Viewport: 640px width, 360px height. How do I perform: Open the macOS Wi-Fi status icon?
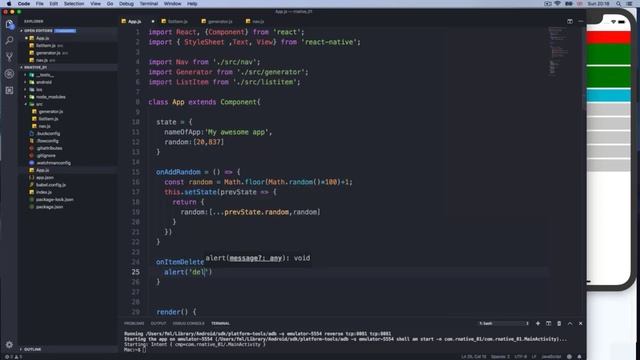click(x=558, y=4)
